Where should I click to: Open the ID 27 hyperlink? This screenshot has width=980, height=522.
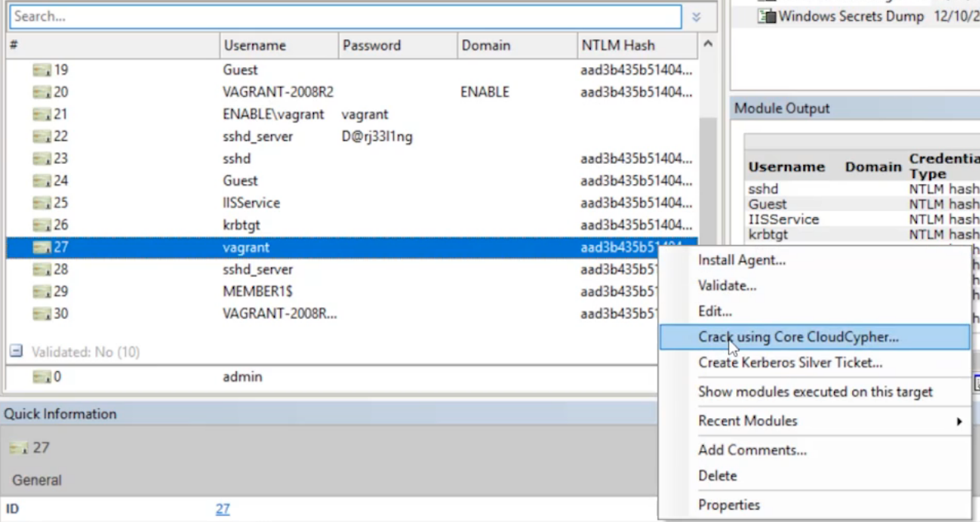[222, 509]
